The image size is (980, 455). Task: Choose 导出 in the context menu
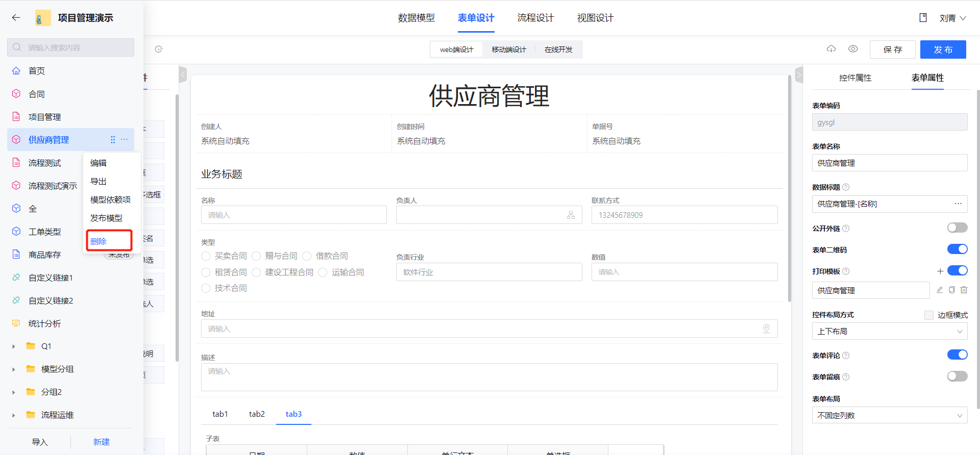pos(99,181)
